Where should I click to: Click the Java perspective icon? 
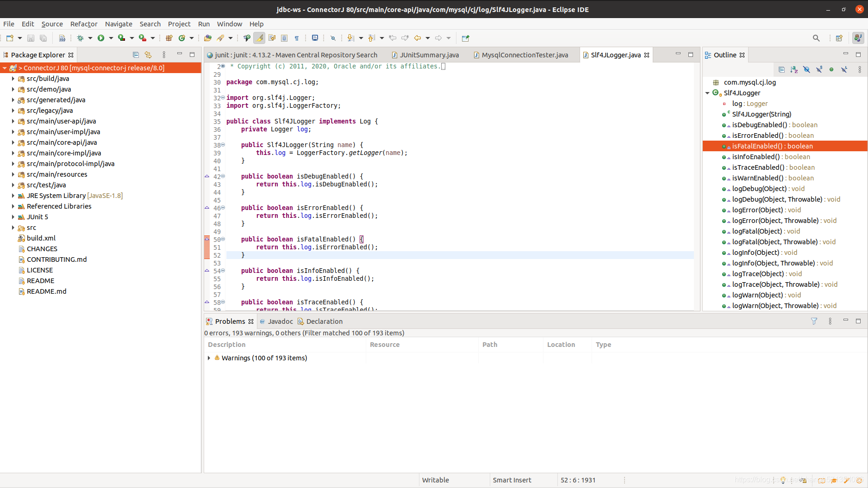(x=858, y=38)
